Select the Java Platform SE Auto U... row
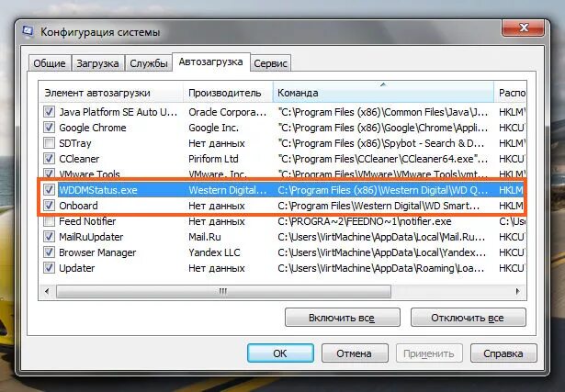 [x=283, y=112]
